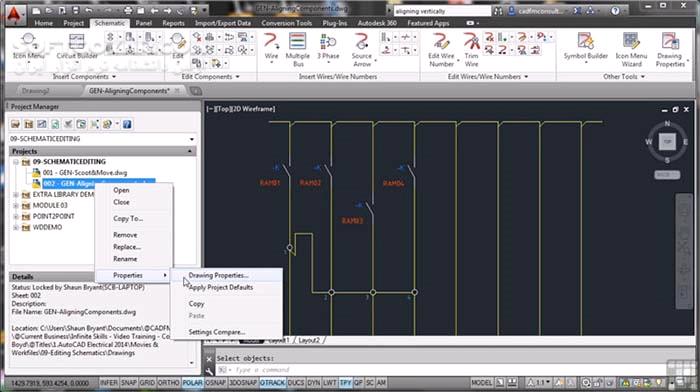
Task: Toggle LWT lineweight display
Action: (329, 383)
